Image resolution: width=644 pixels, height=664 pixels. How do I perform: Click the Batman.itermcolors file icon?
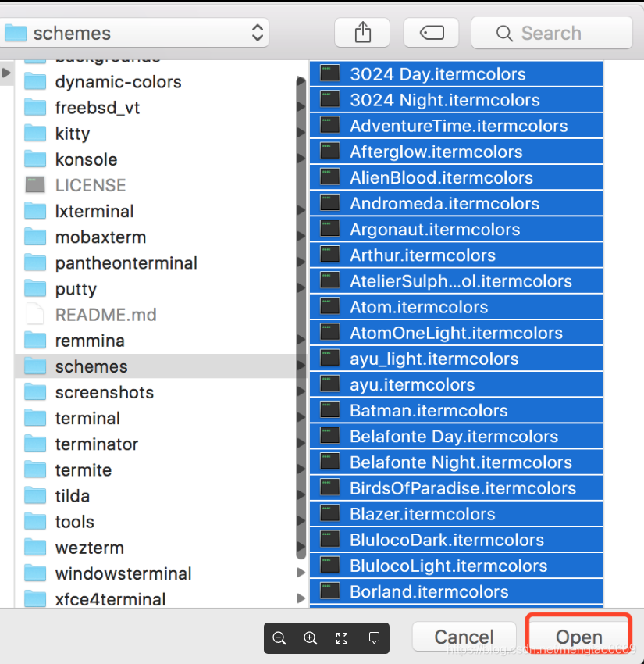[330, 410]
